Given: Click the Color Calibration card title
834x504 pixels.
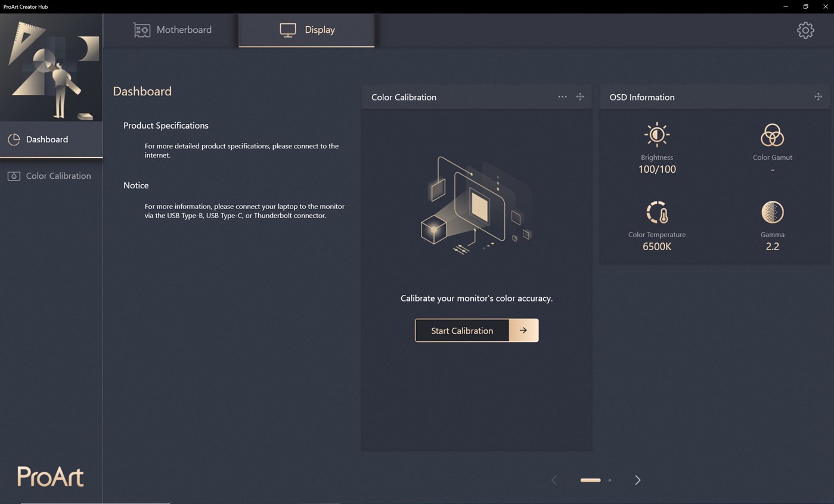Looking at the screenshot, I should point(404,97).
